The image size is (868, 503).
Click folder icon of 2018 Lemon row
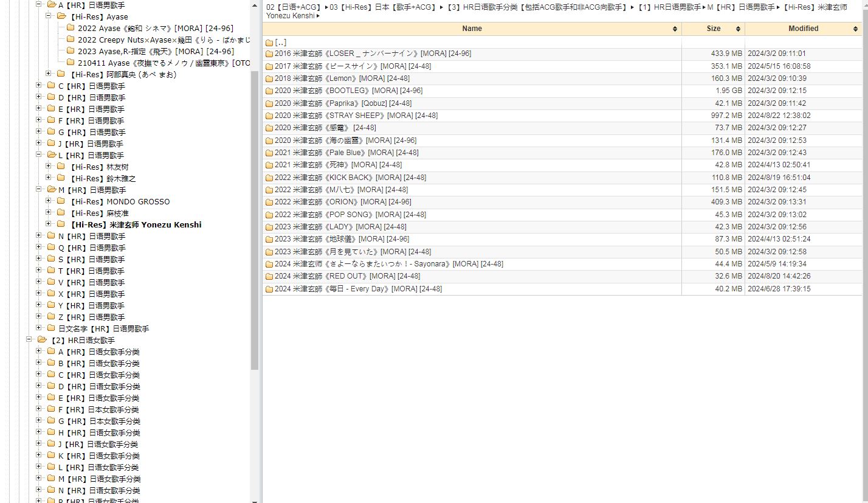tap(269, 78)
